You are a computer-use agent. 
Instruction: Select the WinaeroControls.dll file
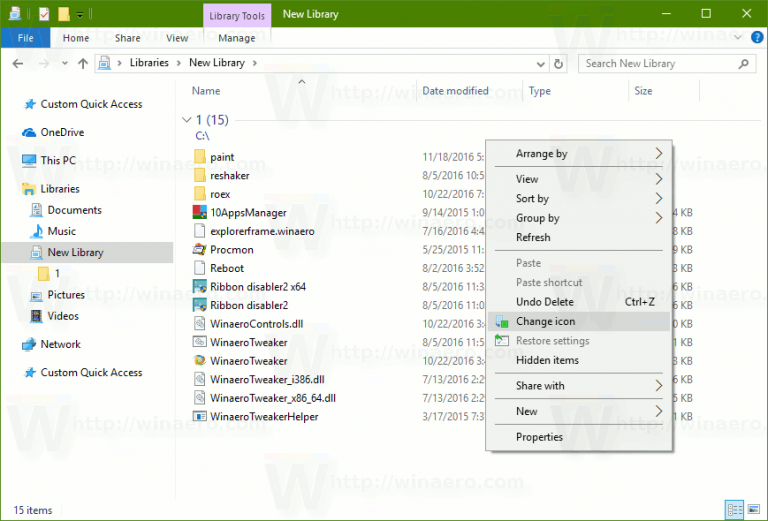click(x=248, y=324)
